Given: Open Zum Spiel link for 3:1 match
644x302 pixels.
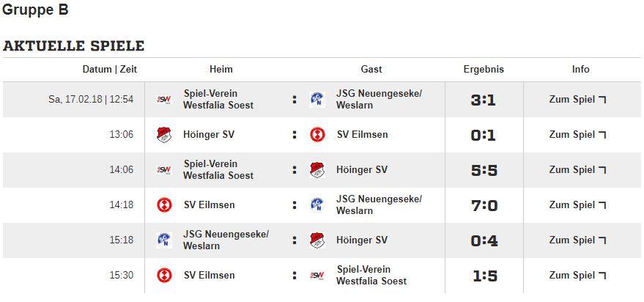Looking at the screenshot, I should pos(577,100).
